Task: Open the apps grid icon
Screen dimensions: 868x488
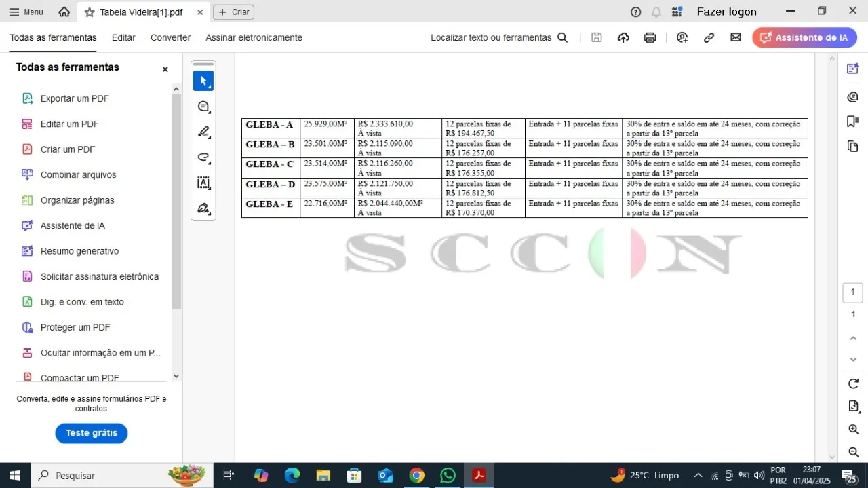Action: [x=677, y=12]
